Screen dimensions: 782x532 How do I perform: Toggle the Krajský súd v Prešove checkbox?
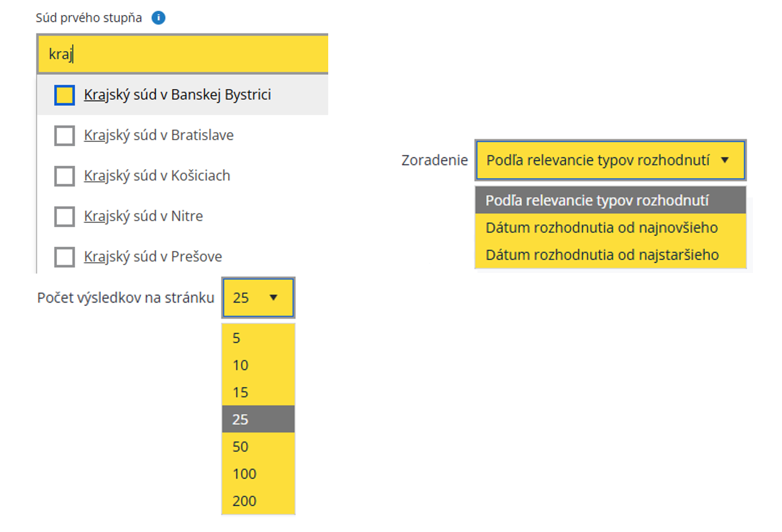click(x=65, y=257)
